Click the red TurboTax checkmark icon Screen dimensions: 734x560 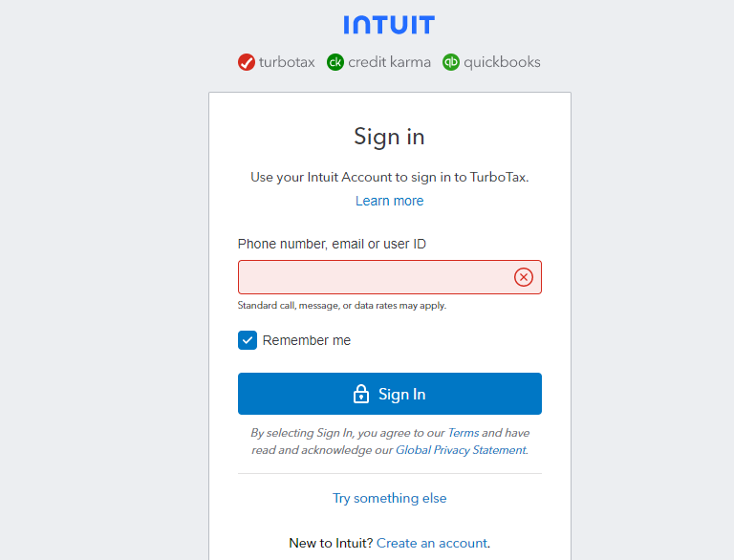click(x=247, y=62)
